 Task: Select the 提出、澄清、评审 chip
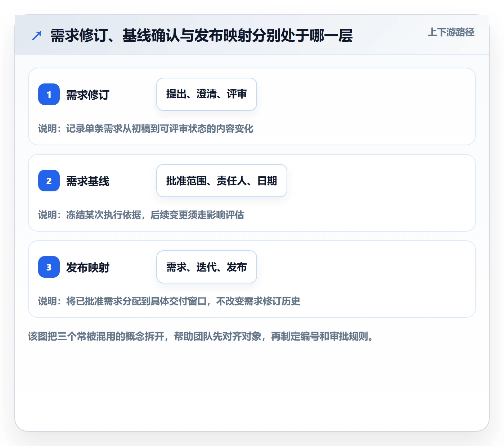tap(207, 94)
